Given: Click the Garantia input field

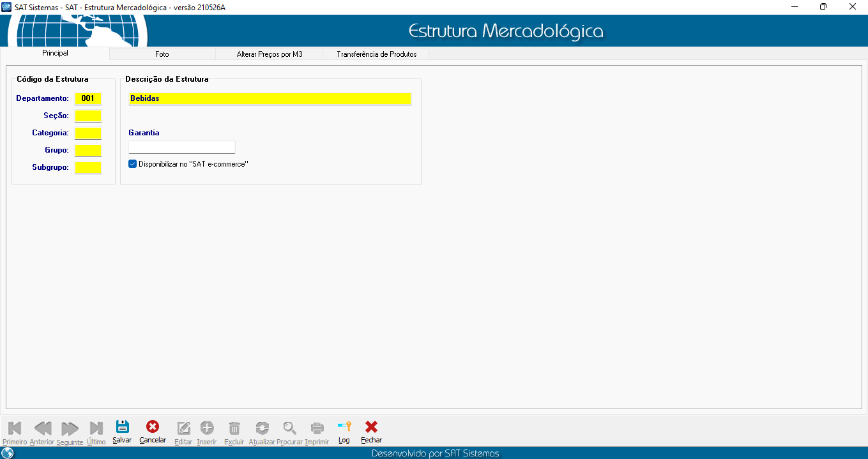Looking at the screenshot, I should pos(182,147).
